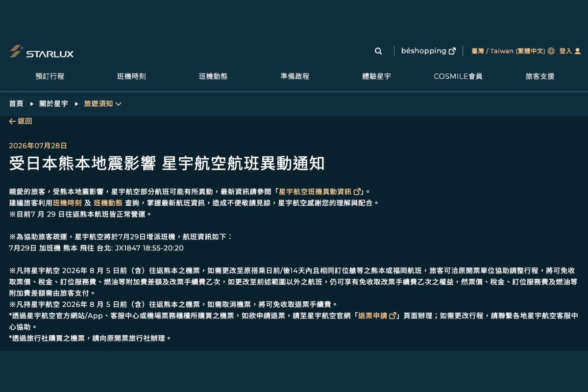Open the 臺灣 / Taiwan region selector
588x392 pixels.
click(508, 51)
